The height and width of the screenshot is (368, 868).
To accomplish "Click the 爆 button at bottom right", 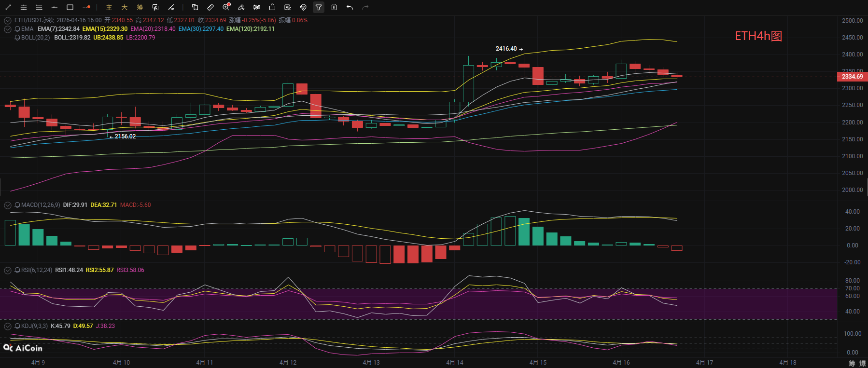I will point(862,363).
